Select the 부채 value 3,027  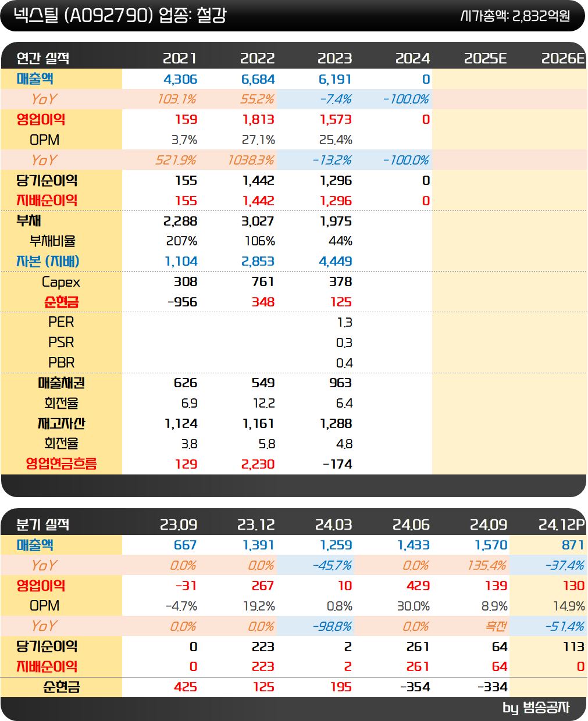[258, 222]
